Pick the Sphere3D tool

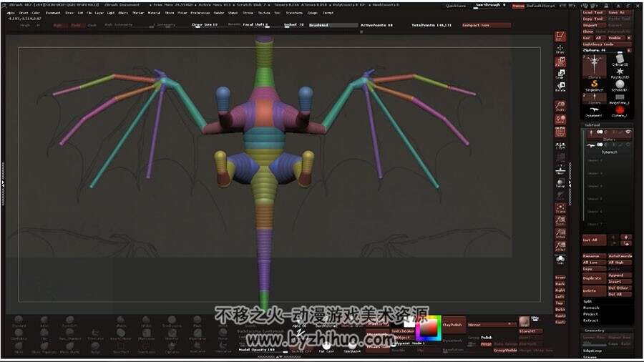tap(620, 85)
